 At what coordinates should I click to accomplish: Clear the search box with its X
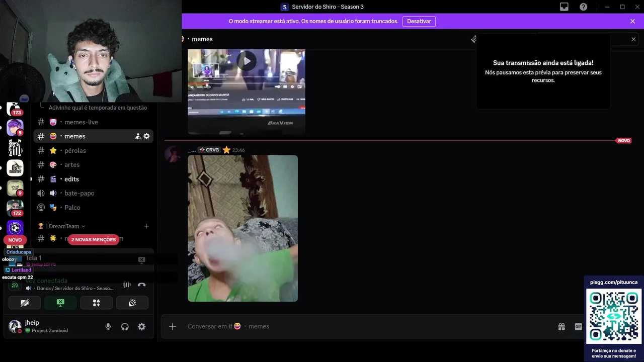pyautogui.click(x=633, y=39)
